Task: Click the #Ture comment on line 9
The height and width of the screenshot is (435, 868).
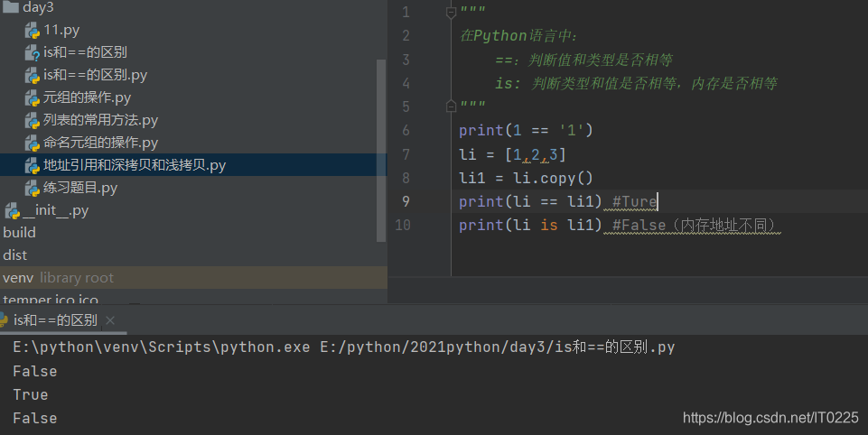Action: [634, 201]
